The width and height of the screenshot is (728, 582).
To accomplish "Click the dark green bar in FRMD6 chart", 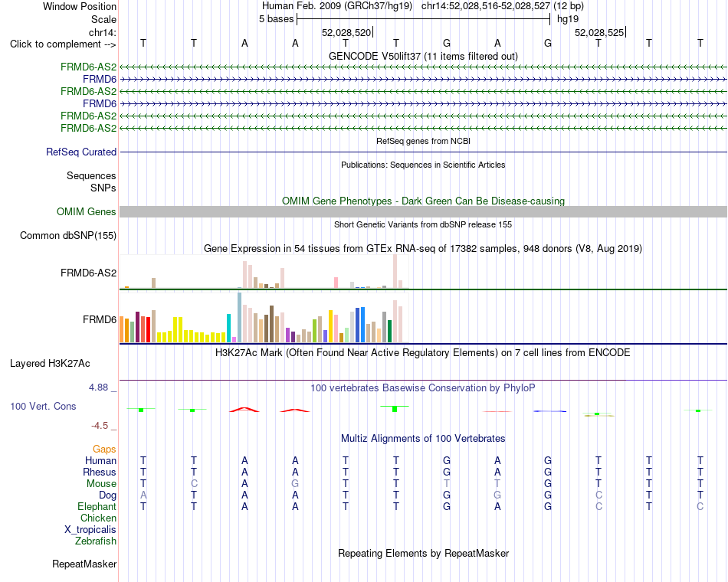I will (389, 332).
